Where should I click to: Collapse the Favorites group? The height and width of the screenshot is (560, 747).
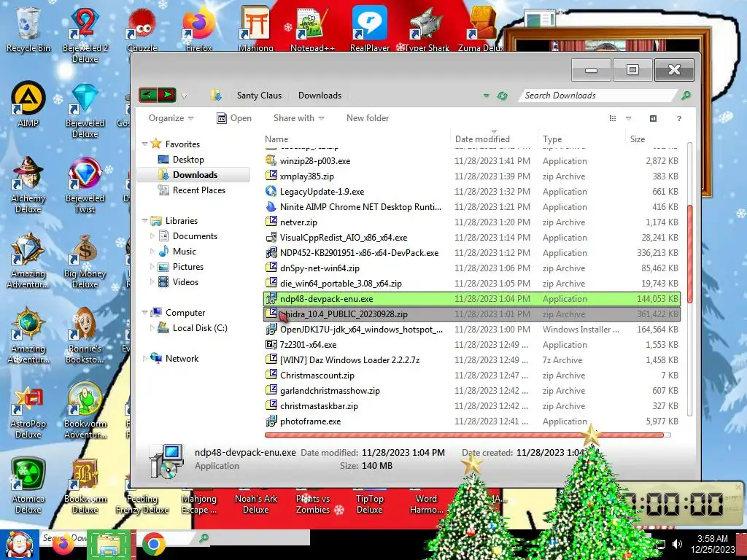145,144
